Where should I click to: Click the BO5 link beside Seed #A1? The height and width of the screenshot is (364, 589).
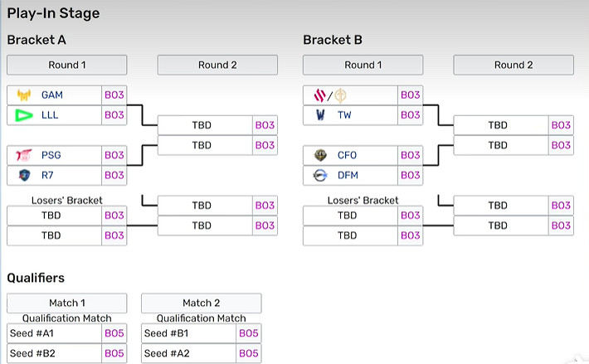point(114,333)
